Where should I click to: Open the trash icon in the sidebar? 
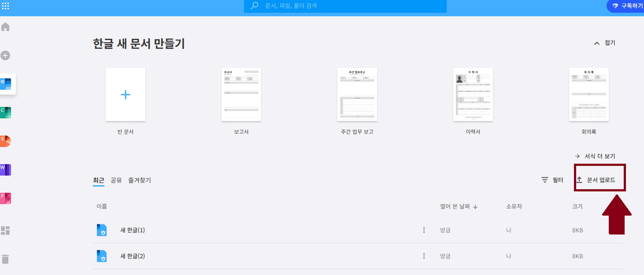5,260
